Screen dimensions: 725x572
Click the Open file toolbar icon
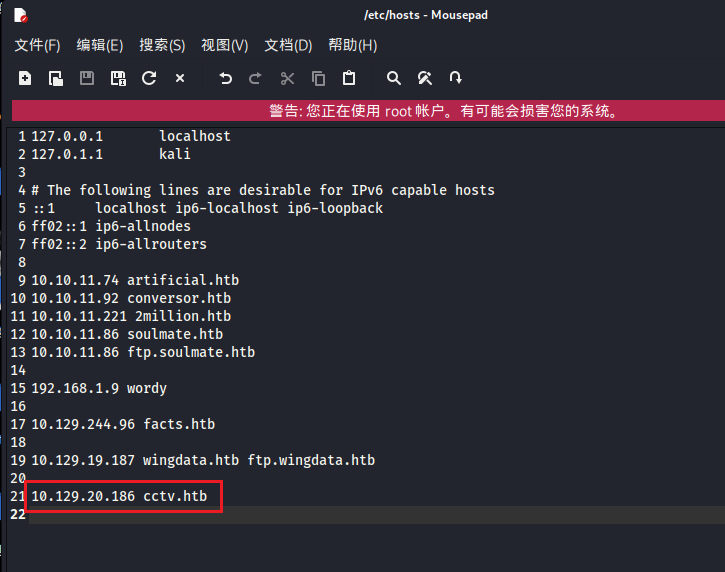[x=56, y=78]
